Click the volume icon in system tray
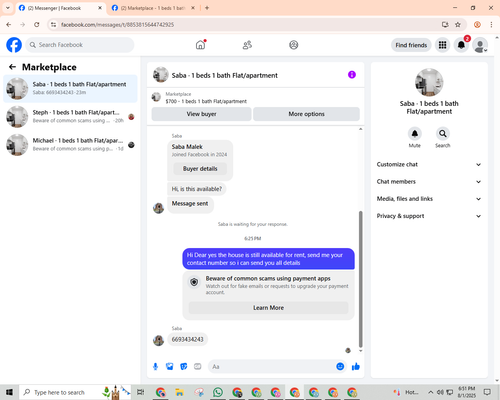 coord(440,392)
